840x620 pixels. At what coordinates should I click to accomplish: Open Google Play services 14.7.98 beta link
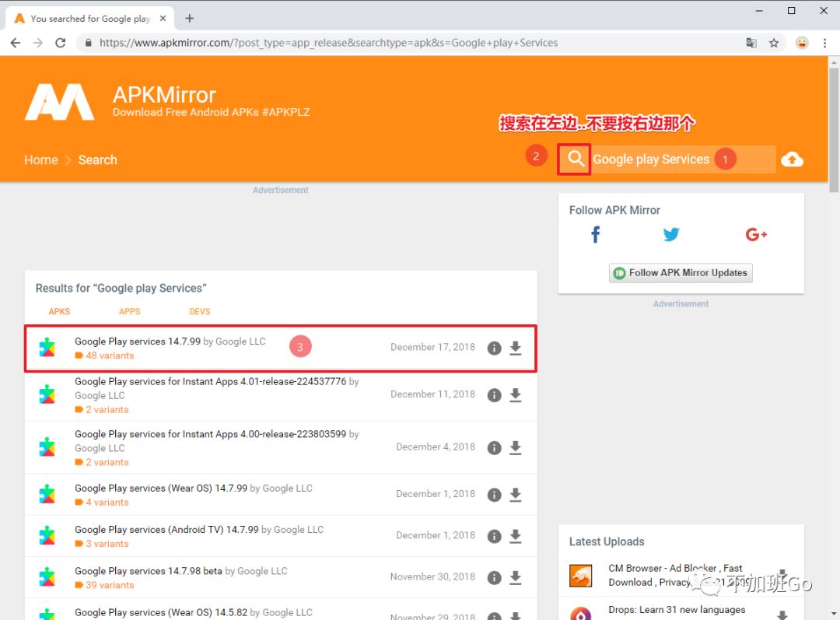pos(149,571)
